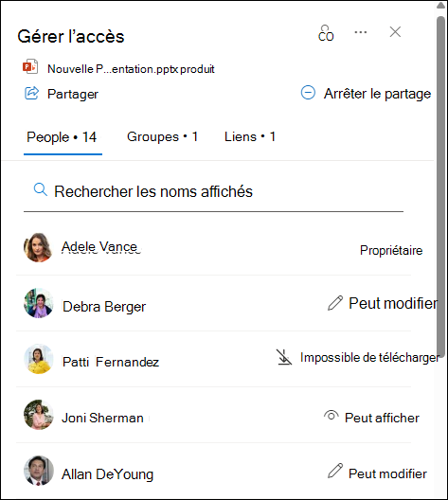
Task: Open the more options ellipsis menu
Action: (361, 32)
